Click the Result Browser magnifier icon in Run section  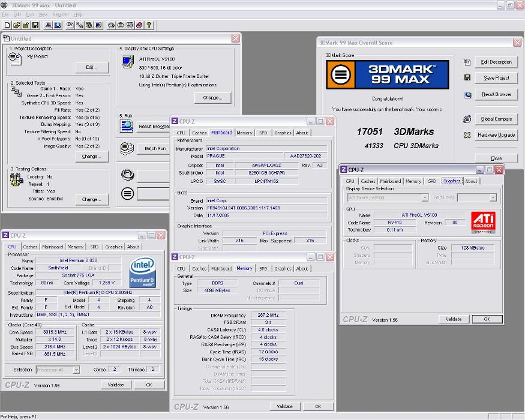pos(127,126)
